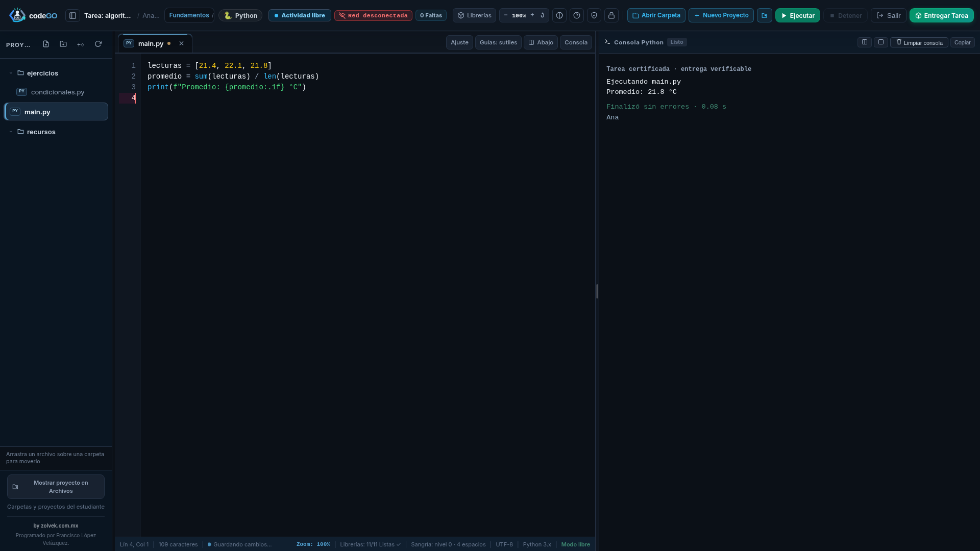Decrease zoom with the minus button
The height and width of the screenshot is (551, 980).
click(506, 15)
